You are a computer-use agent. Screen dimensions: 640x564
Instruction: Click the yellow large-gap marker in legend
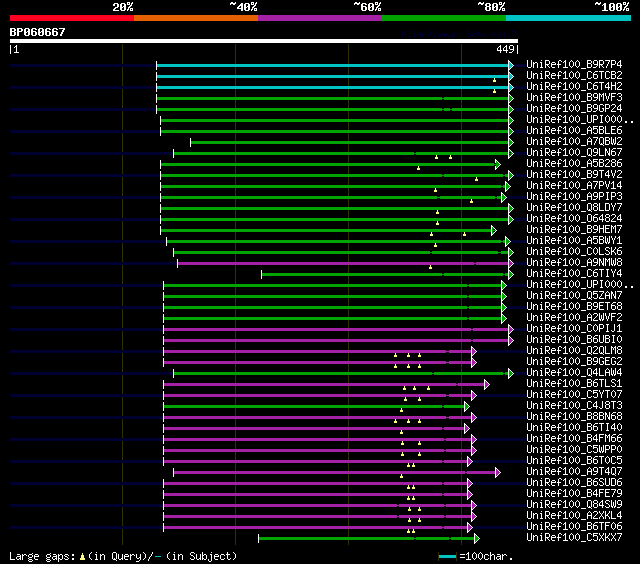[82, 556]
